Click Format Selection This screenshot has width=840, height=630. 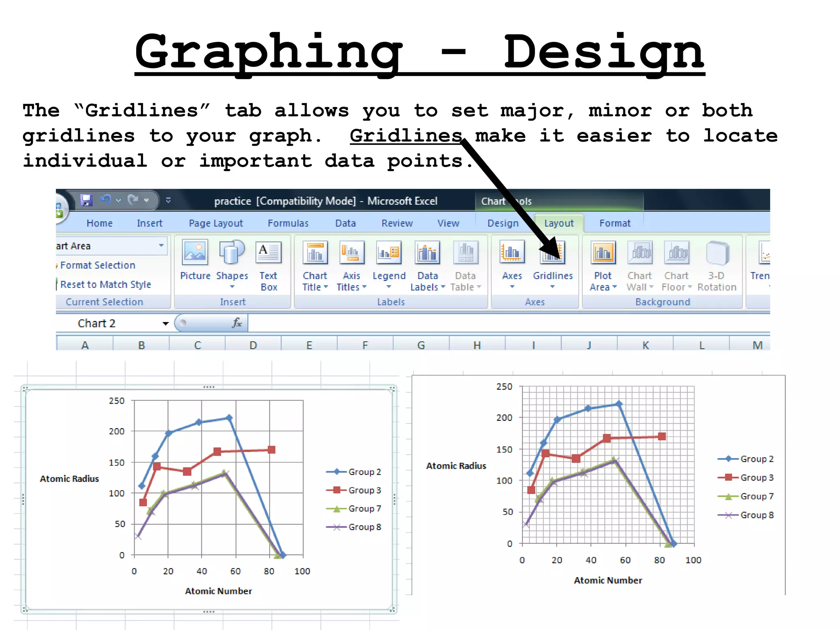coord(97,265)
